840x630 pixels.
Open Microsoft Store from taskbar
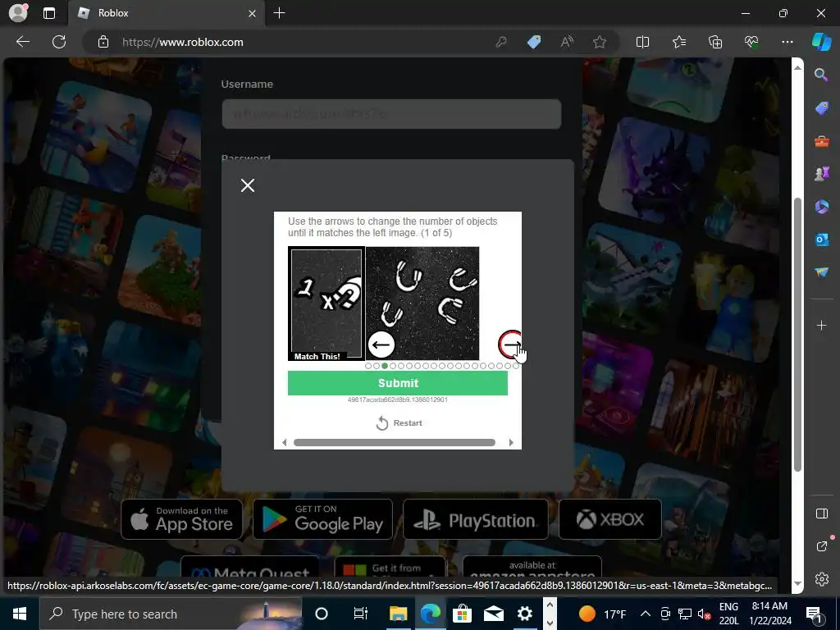(x=461, y=614)
